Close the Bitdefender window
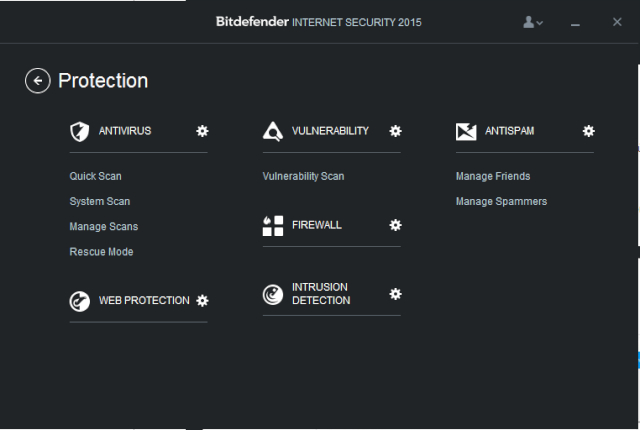This screenshot has height=430, width=640. 617,22
